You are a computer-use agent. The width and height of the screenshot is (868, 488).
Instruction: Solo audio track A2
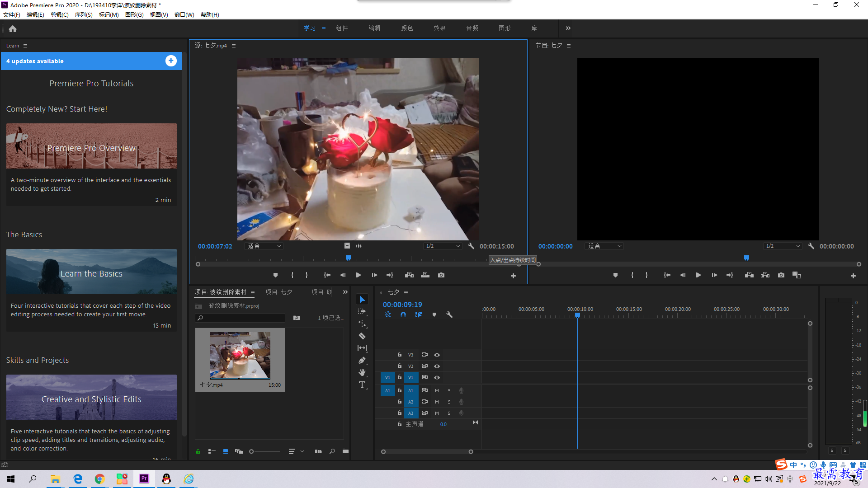point(449,402)
